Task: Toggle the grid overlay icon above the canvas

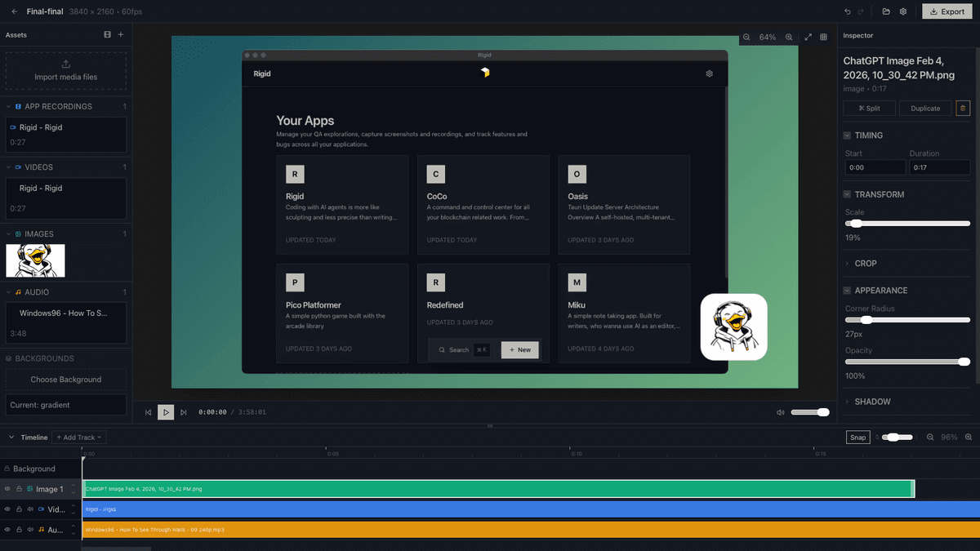Action: click(x=822, y=37)
